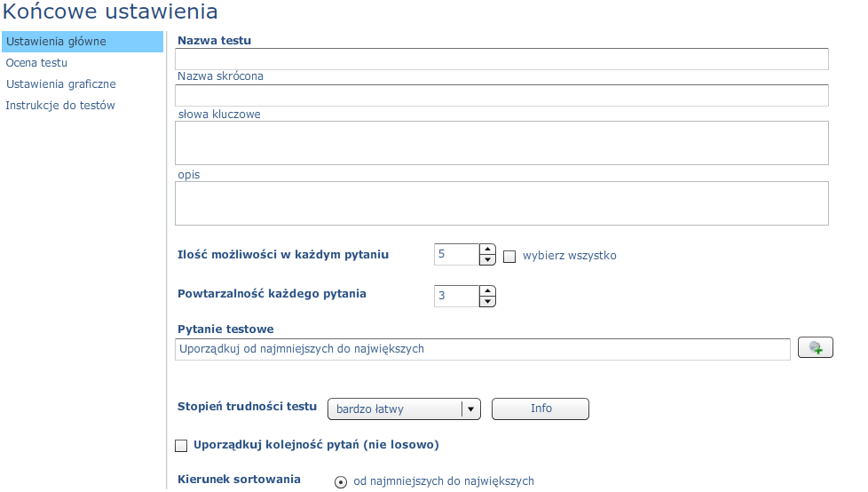Click the dropdown arrow beside 'bardzo łatwy'
868x492 pixels.
[470, 409]
